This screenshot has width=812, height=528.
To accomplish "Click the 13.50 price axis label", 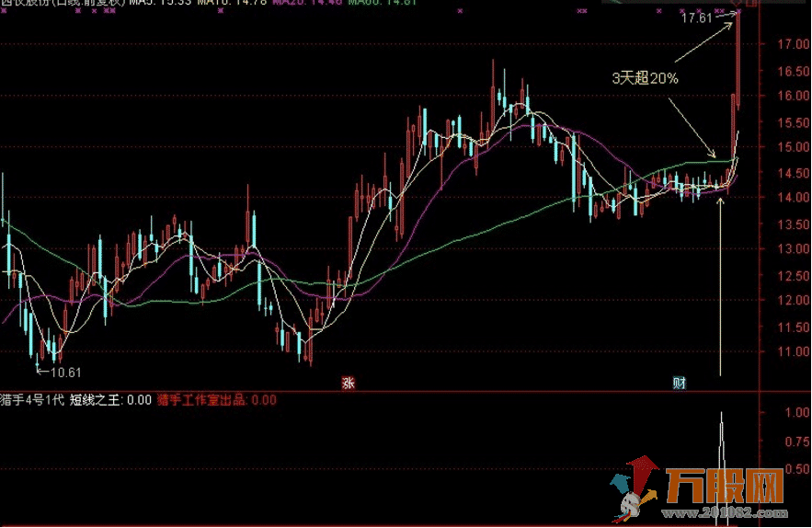I will 794,224.
